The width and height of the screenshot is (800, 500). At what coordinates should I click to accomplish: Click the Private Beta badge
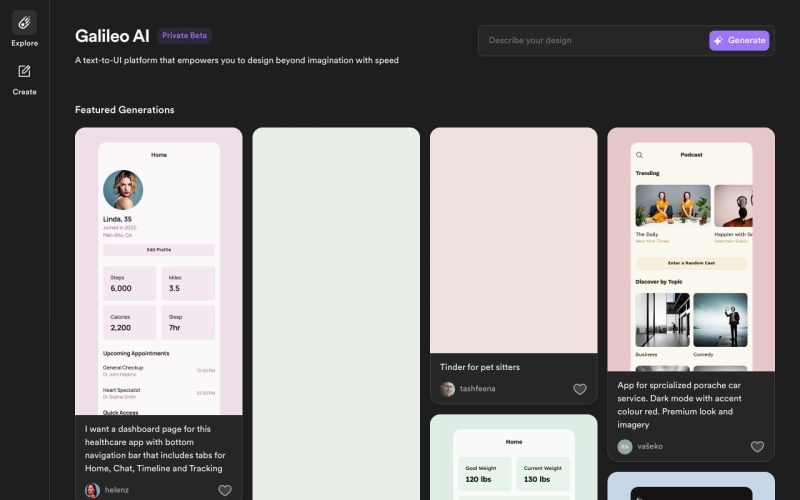pos(184,36)
